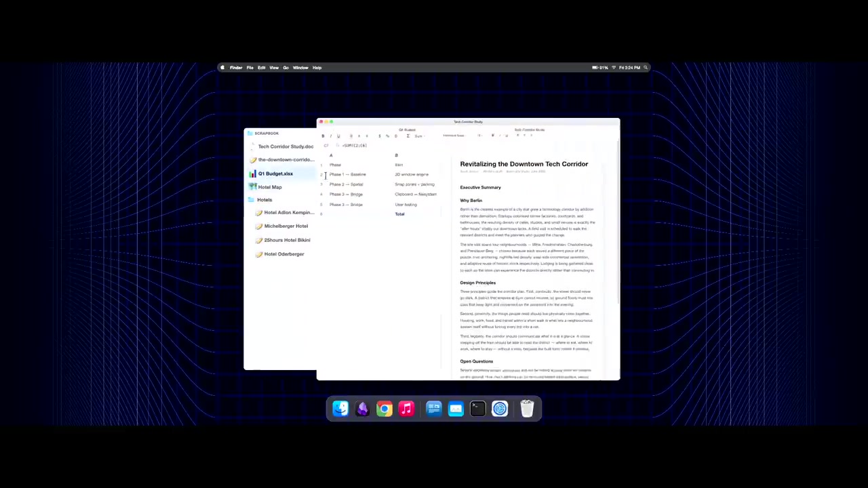Select the-downtown-corrido... note in sidebar
Screen dimensions: 868x488
click(280, 160)
